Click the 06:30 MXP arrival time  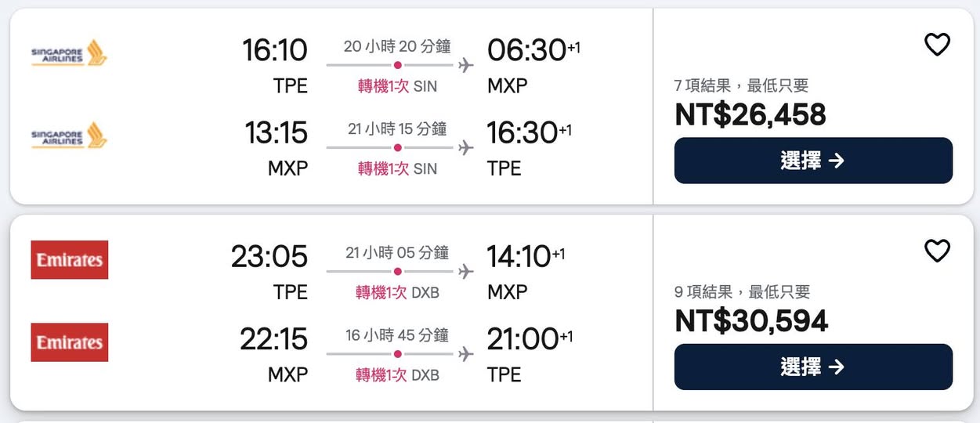coord(526,51)
